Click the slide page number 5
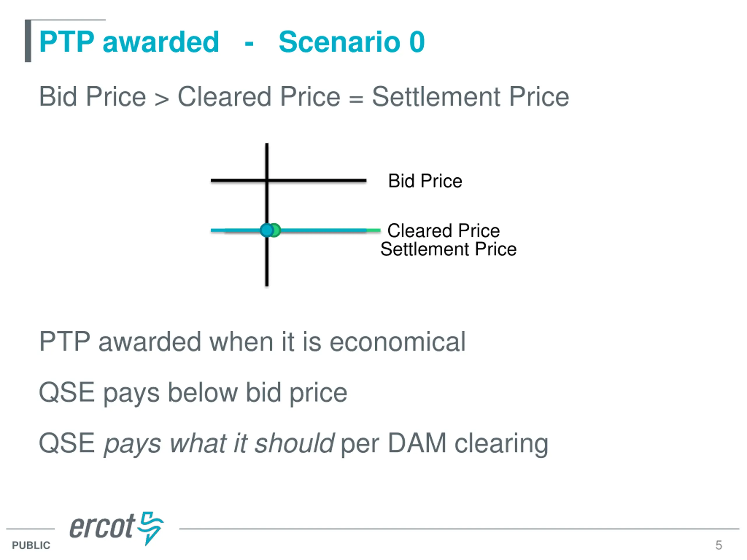747x560 pixels. (719, 545)
